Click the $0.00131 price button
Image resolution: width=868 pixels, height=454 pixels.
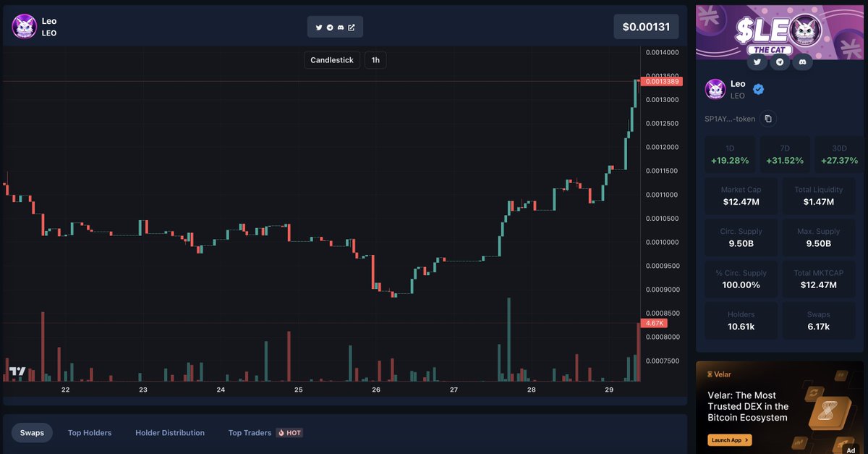(x=647, y=28)
